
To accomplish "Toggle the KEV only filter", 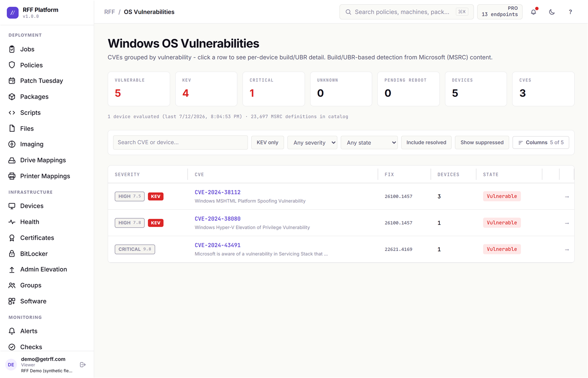I will 268,142.
